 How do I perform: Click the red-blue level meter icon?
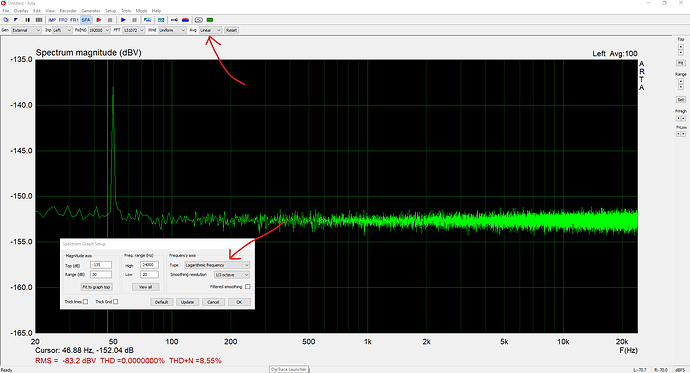185,20
